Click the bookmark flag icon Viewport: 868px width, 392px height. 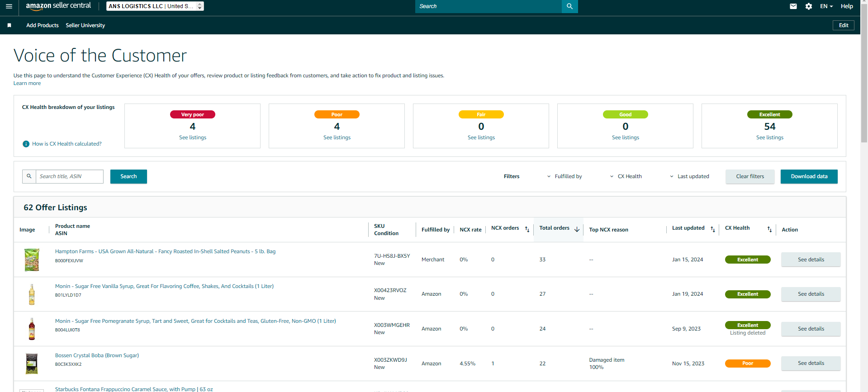(x=9, y=25)
